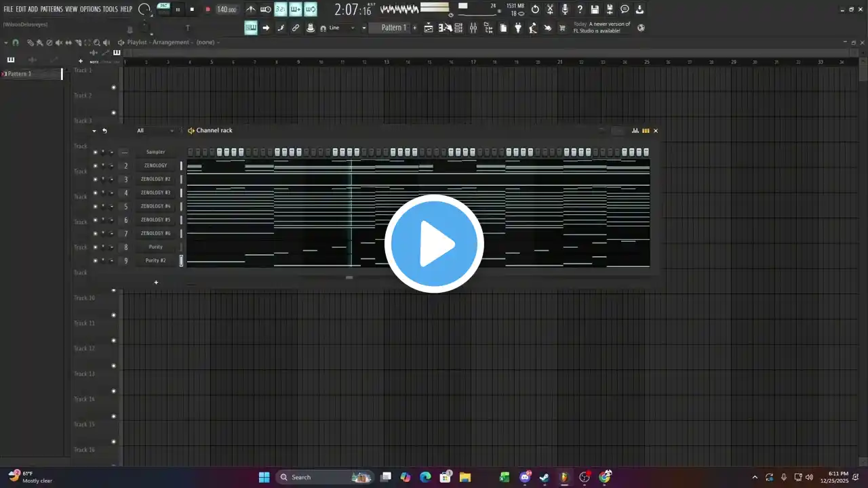The height and width of the screenshot is (488, 868).
Task: Toggle Channel rack step/piano-roll view icon
Action: [x=646, y=131]
